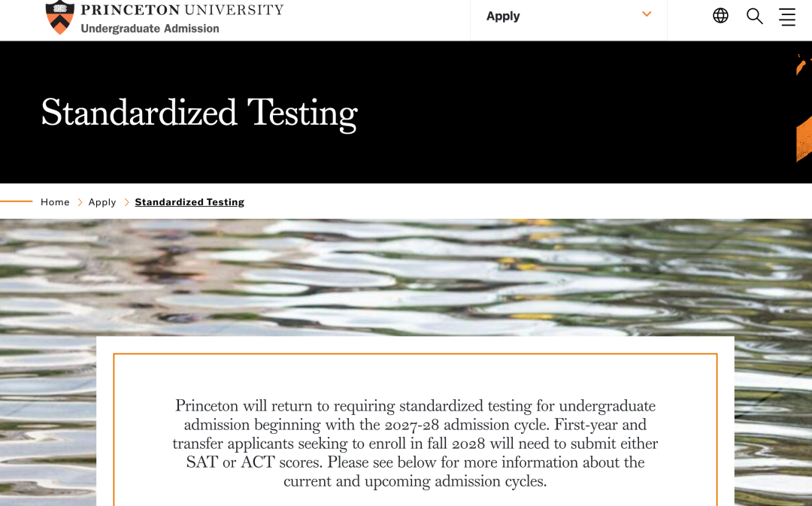
Task: Select Home in the breadcrumb trail
Action: [x=55, y=202]
